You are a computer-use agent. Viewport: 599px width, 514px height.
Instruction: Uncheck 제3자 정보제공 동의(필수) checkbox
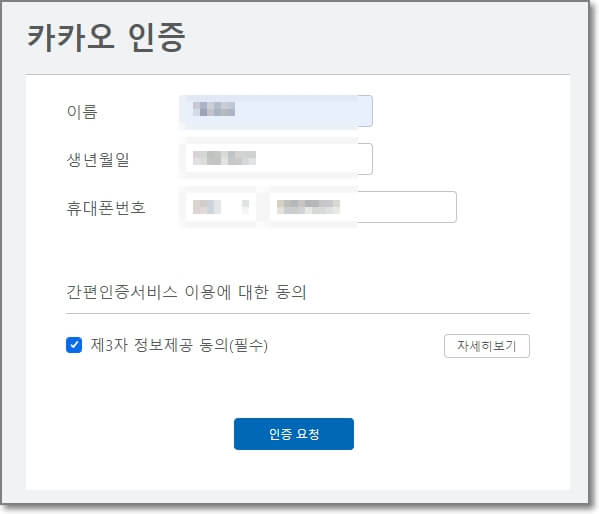pos(74,345)
